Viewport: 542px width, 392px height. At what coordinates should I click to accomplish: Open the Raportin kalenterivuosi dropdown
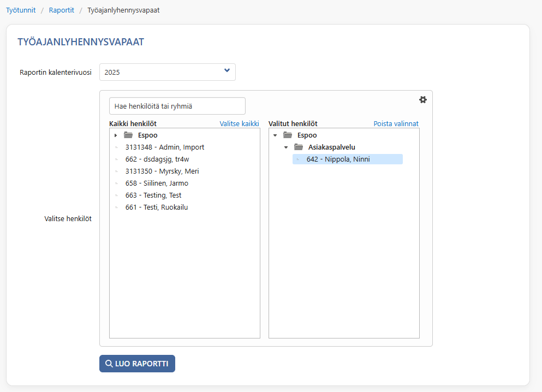[168, 72]
